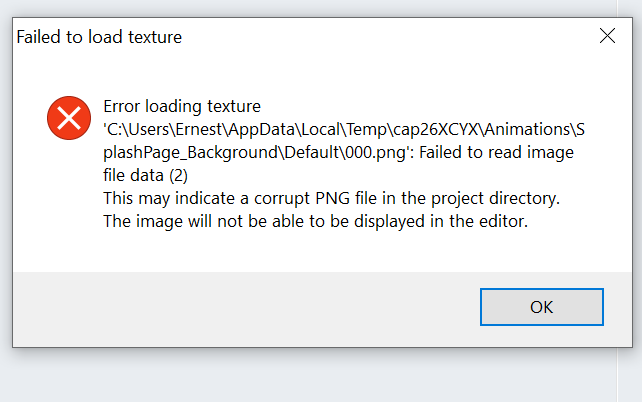Click 'The image will not be able' line
Viewport: 642px width, 402px height.
click(x=316, y=221)
